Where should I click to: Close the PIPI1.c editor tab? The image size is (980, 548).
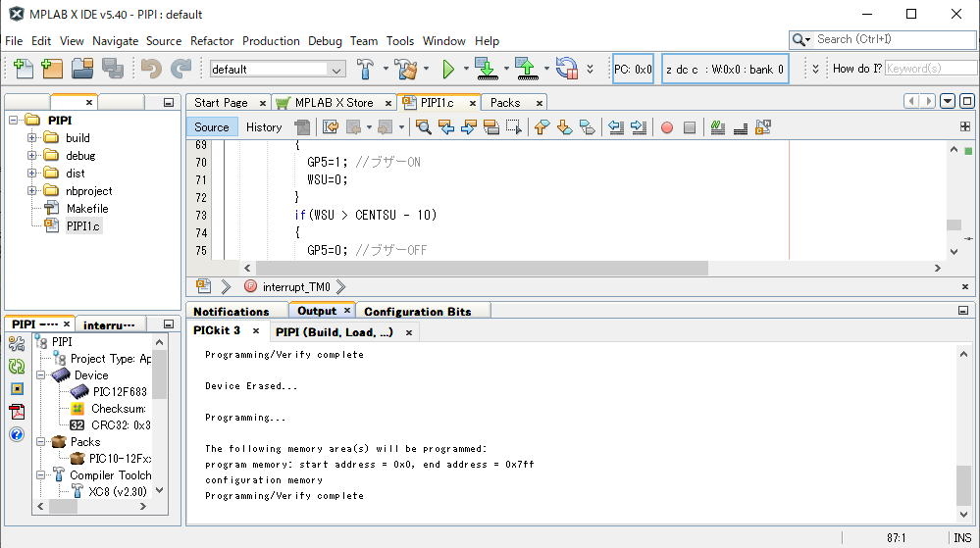pos(473,103)
